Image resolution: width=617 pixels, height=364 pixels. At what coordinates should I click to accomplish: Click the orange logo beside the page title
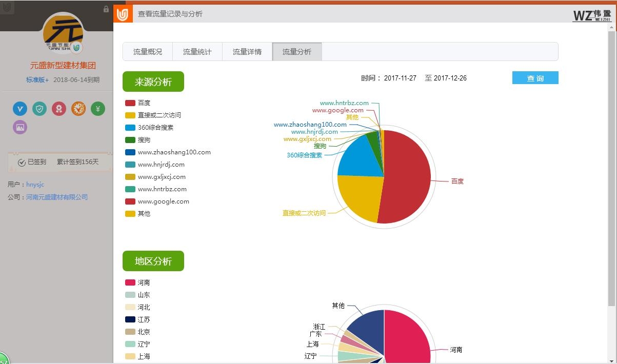(x=122, y=14)
